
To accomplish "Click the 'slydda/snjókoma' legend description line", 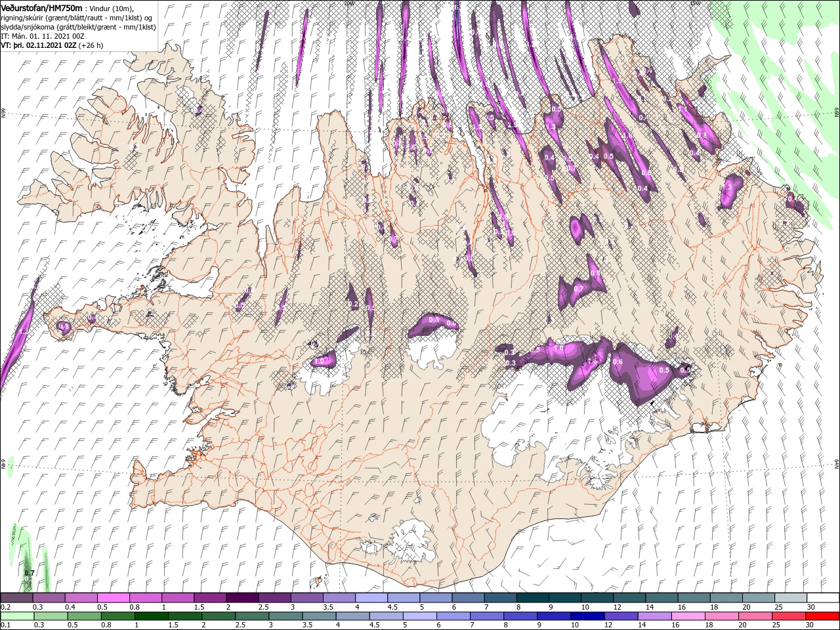I will [78, 27].
